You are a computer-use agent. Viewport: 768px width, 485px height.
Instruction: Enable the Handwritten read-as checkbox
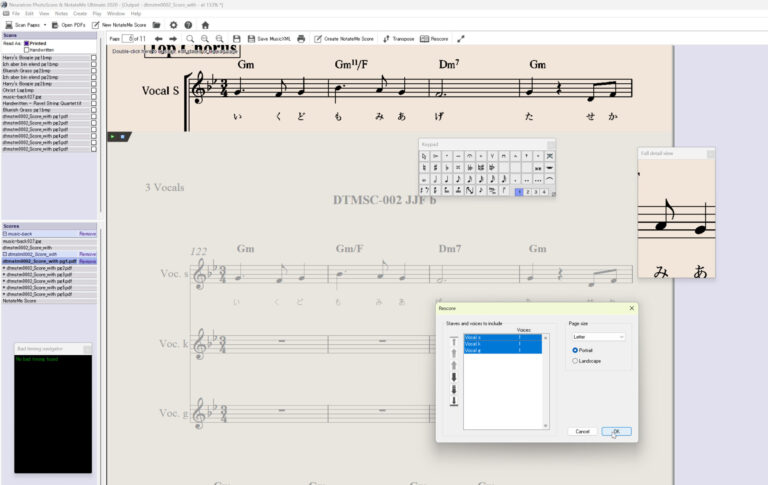pyautogui.click(x=26, y=50)
